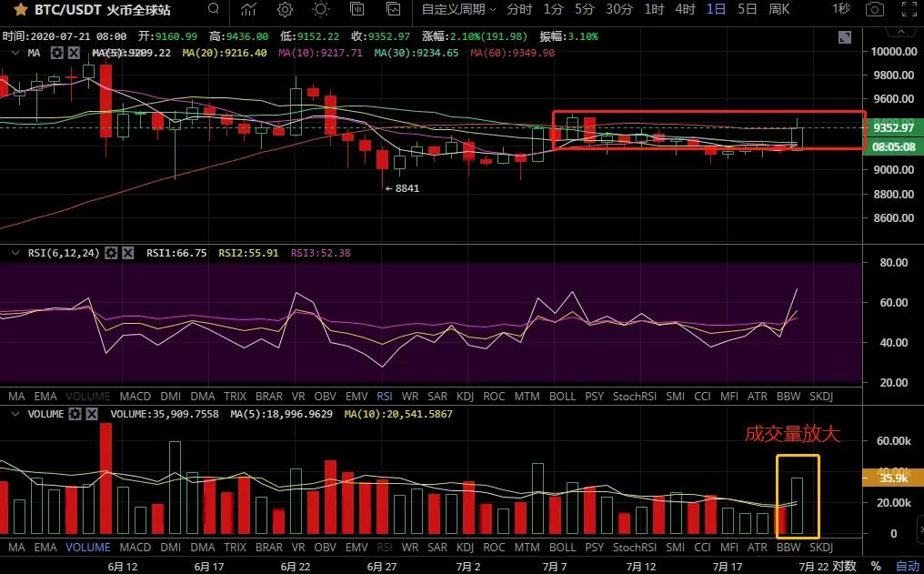Take a chart snapshot with camera icon
This screenshot has width=924, height=574.
coord(875,9)
